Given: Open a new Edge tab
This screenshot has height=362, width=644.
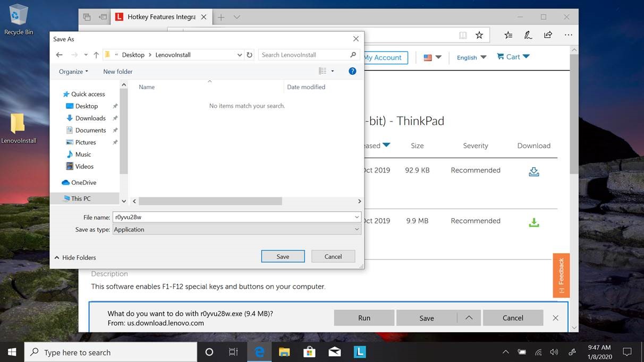Looking at the screenshot, I should pos(221,17).
